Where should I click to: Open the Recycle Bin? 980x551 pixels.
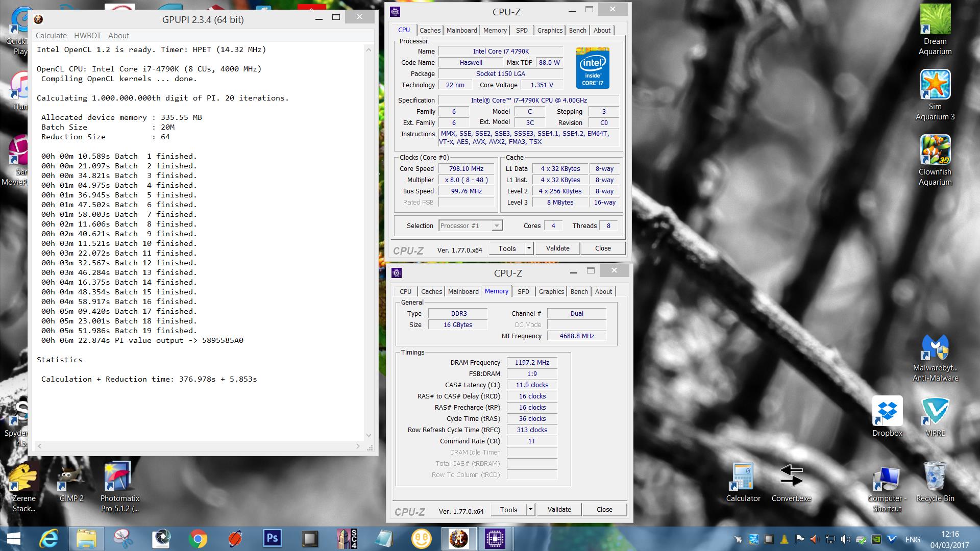tap(935, 483)
